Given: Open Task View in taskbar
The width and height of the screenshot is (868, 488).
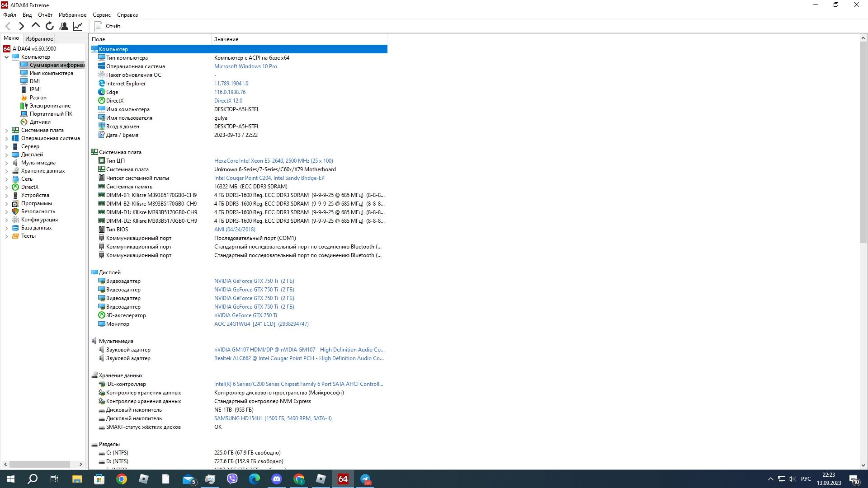Looking at the screenshot, I should click(x=54, y=479).
